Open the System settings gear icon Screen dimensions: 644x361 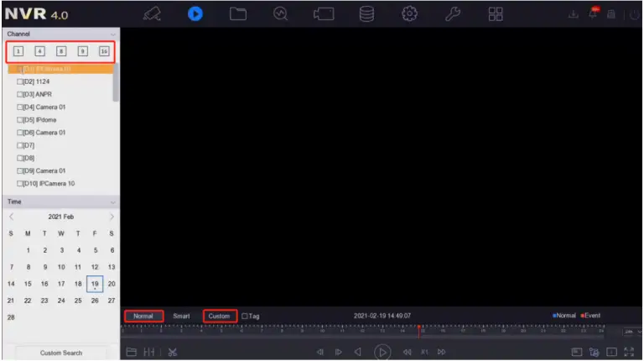(x=409, y=14)
